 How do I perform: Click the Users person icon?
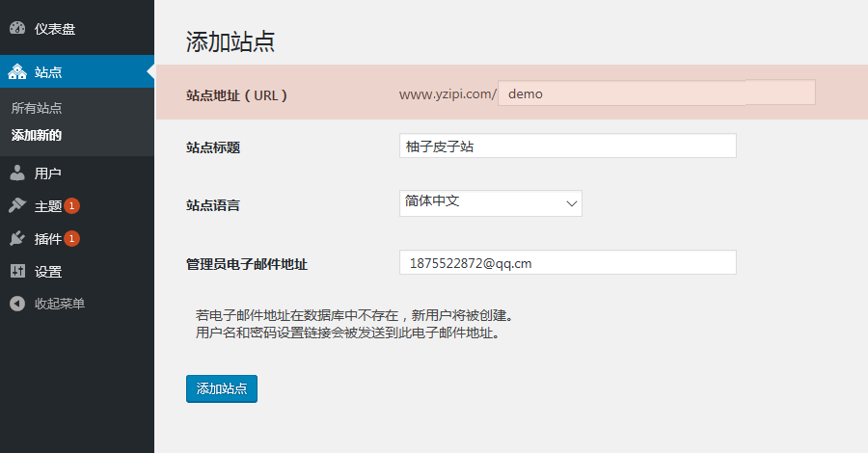point(17,173)
